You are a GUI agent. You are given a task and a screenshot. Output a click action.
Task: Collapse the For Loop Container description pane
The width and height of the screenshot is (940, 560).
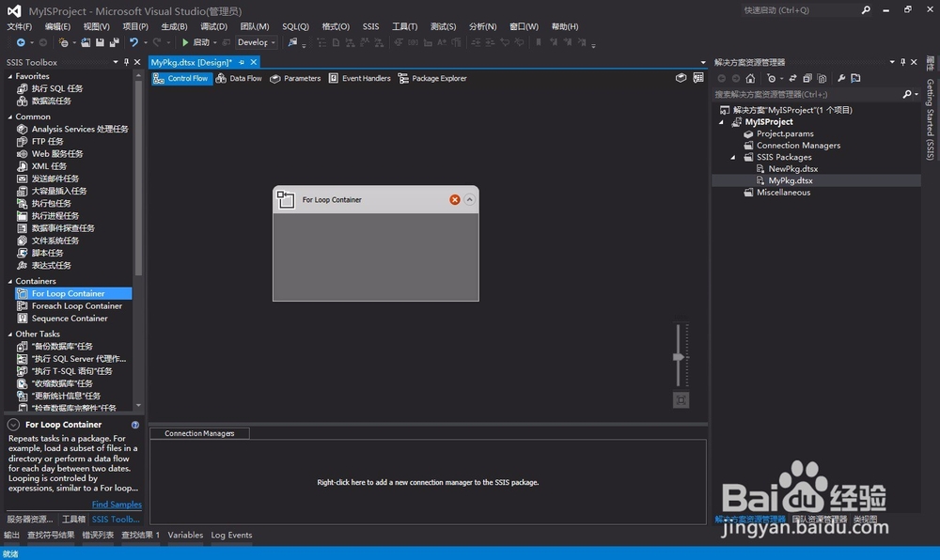click(x=13, y=425)
